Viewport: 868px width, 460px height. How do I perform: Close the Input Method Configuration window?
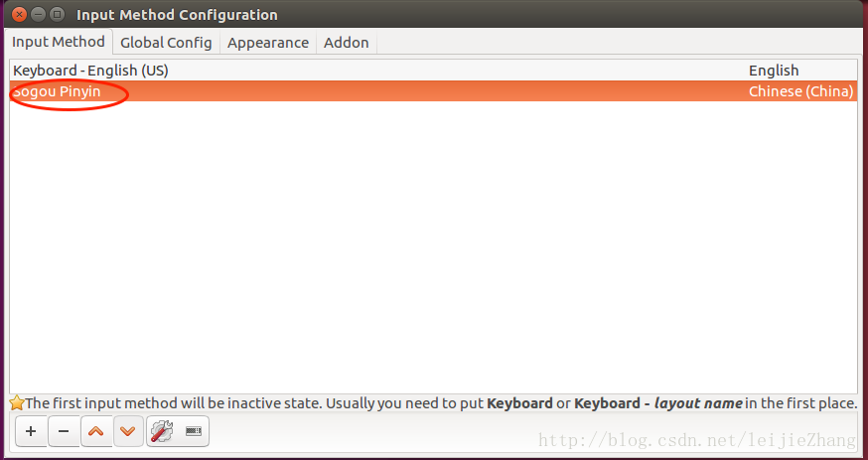point(19,15)
